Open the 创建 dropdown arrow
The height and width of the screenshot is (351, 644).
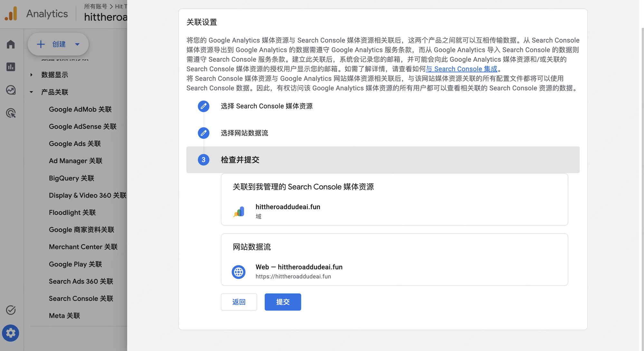coord(77,44)
